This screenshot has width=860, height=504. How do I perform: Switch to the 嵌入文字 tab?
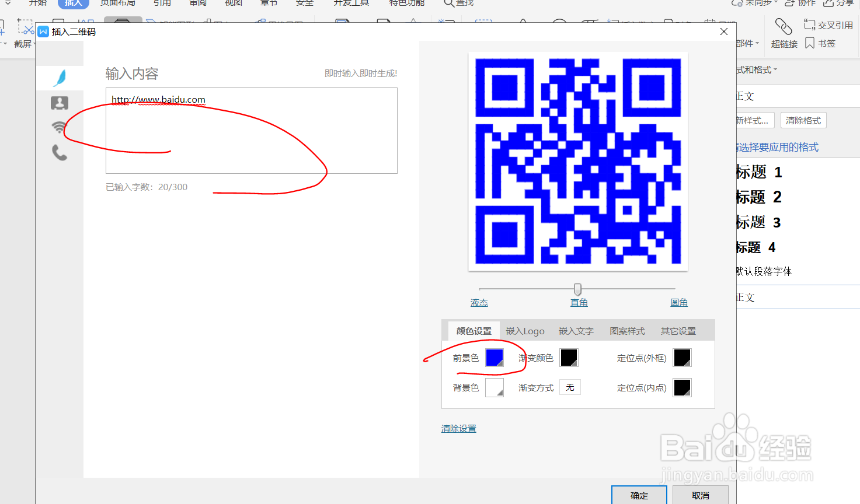click(x=576, y=331)
